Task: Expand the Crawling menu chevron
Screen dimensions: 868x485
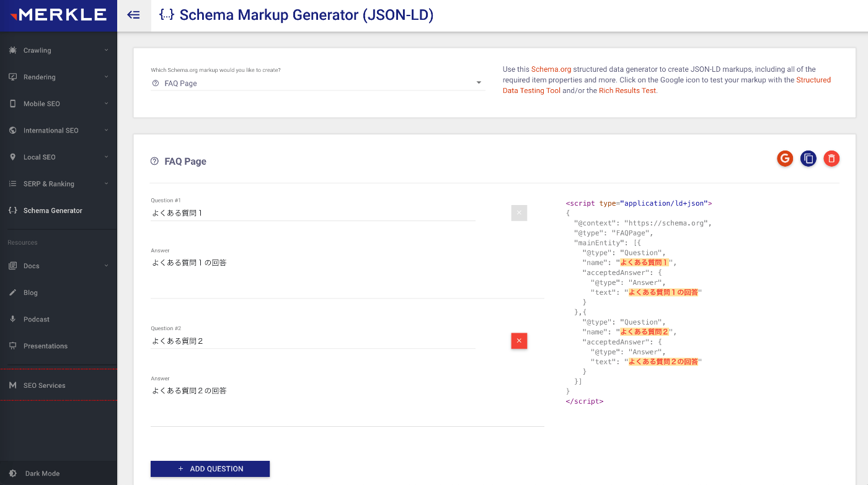Action: tap(106, 50)
